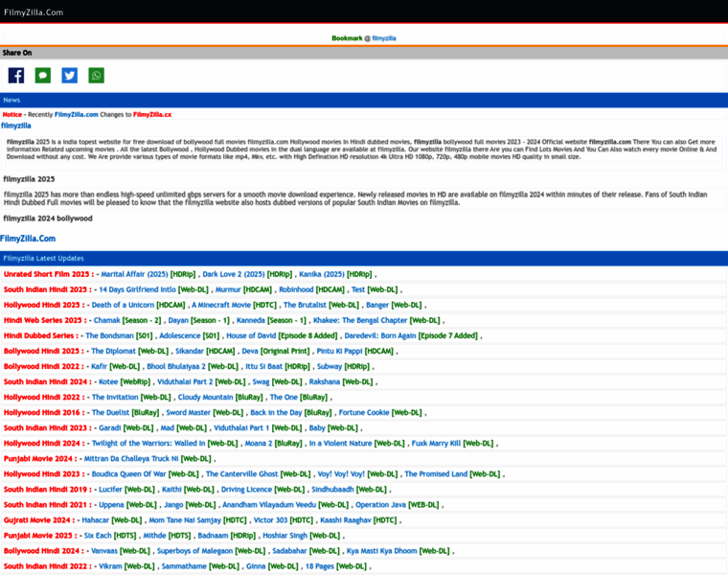Open Unrated Short Film 2025 category

pyautogui.click(x=49, y=274)
